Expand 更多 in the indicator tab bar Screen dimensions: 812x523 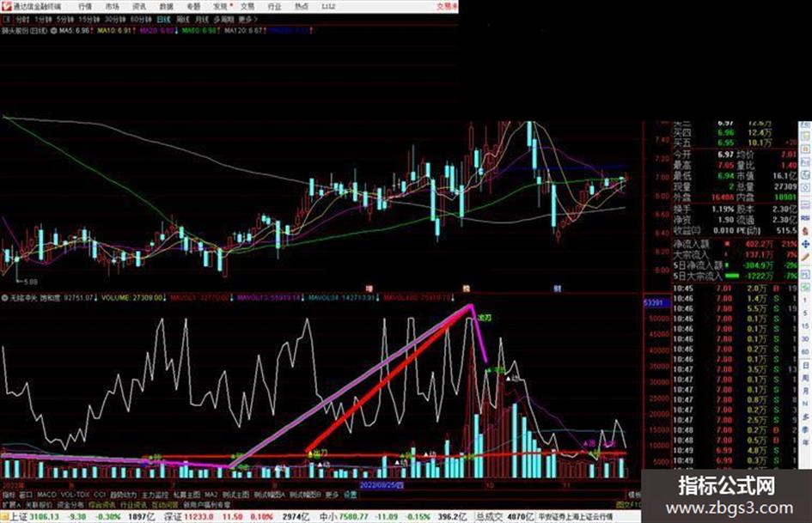(x=332, y=495)
